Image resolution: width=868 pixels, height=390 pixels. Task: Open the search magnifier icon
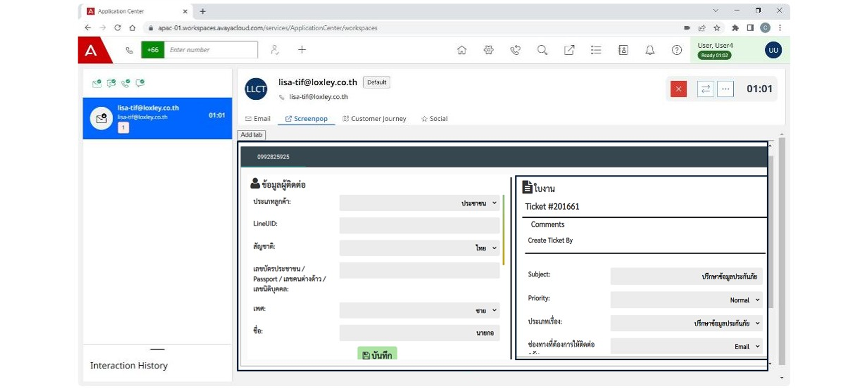[542, 50]
